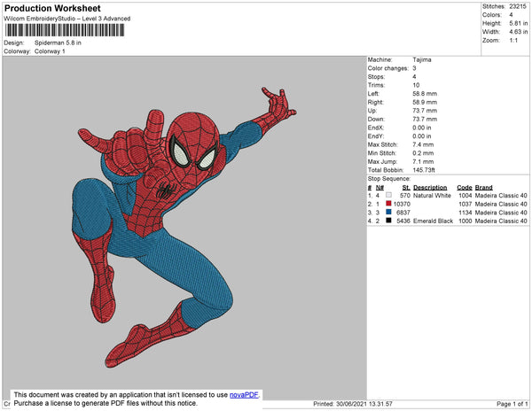Click the 'Natural White' description
The width and height of the screenshot is (532, 411).
432,196
